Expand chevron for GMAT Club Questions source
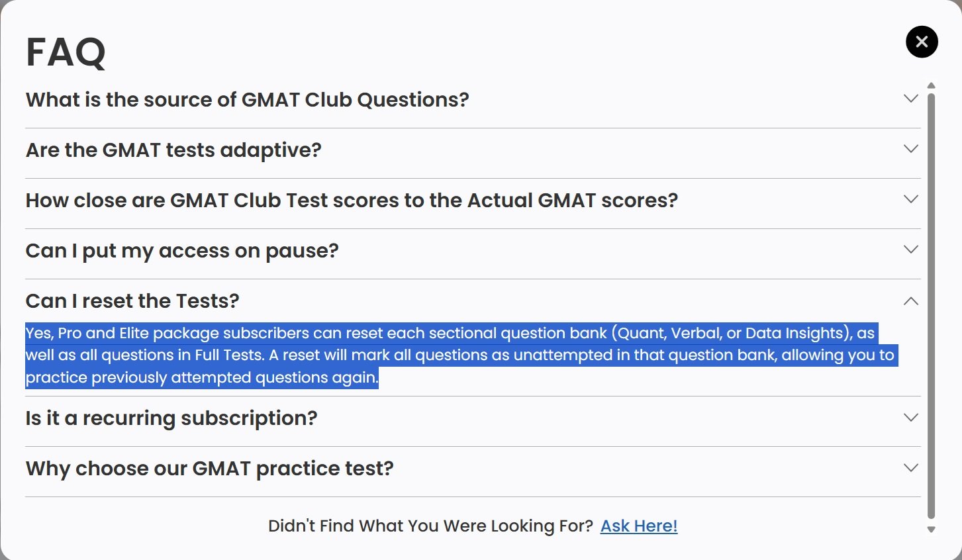Screen dimensions: 962x560 (911, 99)
